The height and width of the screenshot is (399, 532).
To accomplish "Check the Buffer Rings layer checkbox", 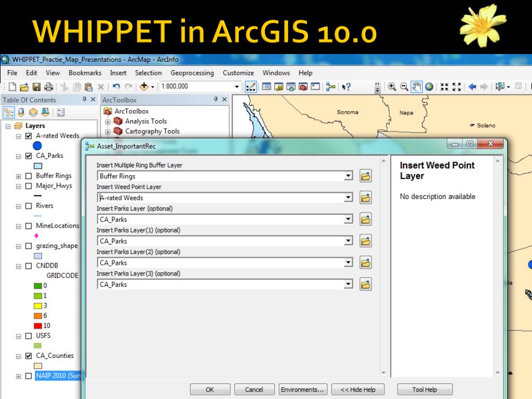I will [x=29, y=176].
